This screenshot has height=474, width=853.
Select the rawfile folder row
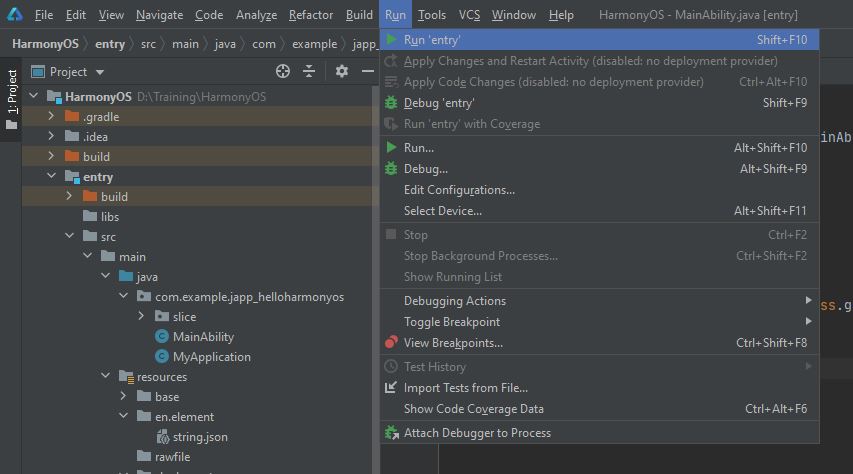pos(200,457)
